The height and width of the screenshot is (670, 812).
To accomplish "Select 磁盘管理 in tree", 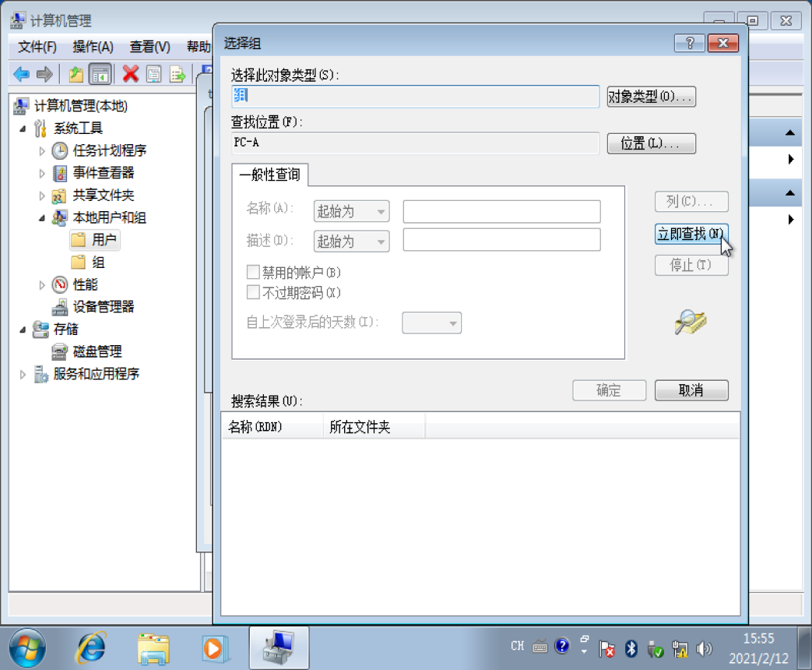I will pos(97,351).
